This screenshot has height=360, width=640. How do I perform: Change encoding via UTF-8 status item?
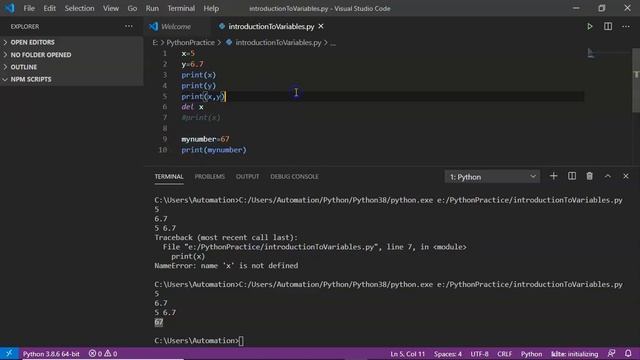point(479,354)
